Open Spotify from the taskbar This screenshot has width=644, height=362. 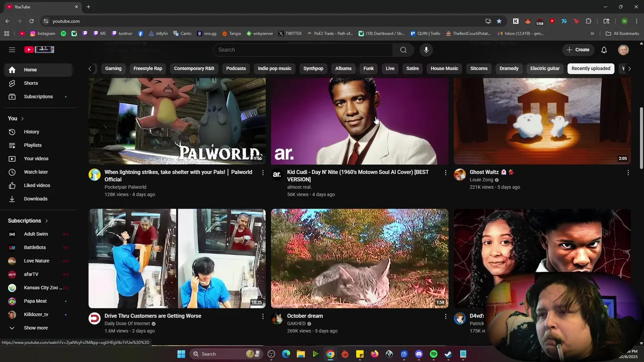434,354
